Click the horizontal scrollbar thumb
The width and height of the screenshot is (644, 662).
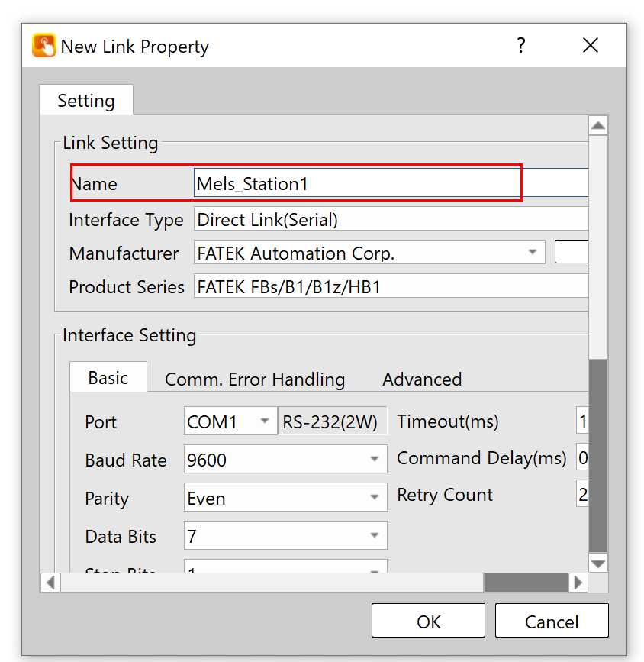point(525,583)
